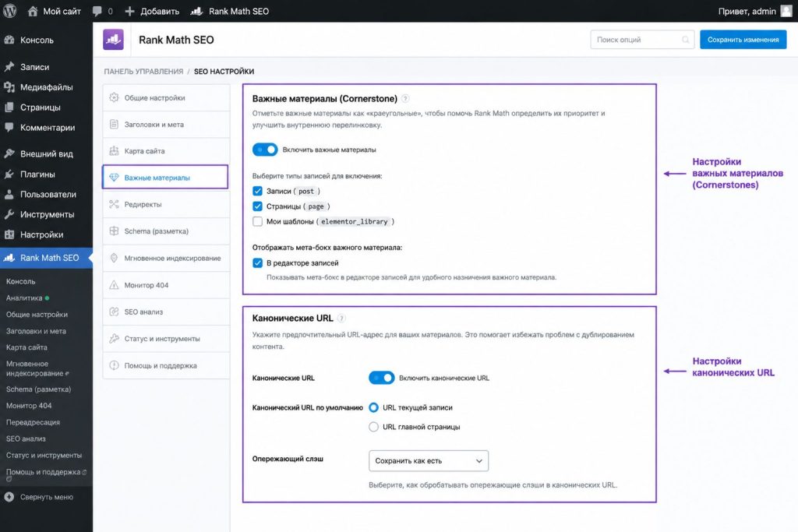Open Аналитика in the Rank Math submenu
Image resolution: width=798 pixels, height=532 pixels.
click(24, 298)
